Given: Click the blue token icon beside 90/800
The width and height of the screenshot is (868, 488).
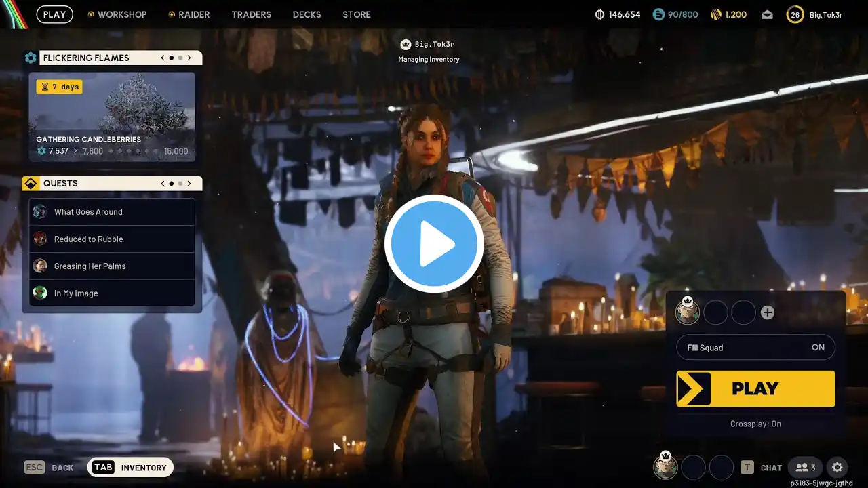Looking at the screenshot, I should pyautogui.click(x=658, y=14).
